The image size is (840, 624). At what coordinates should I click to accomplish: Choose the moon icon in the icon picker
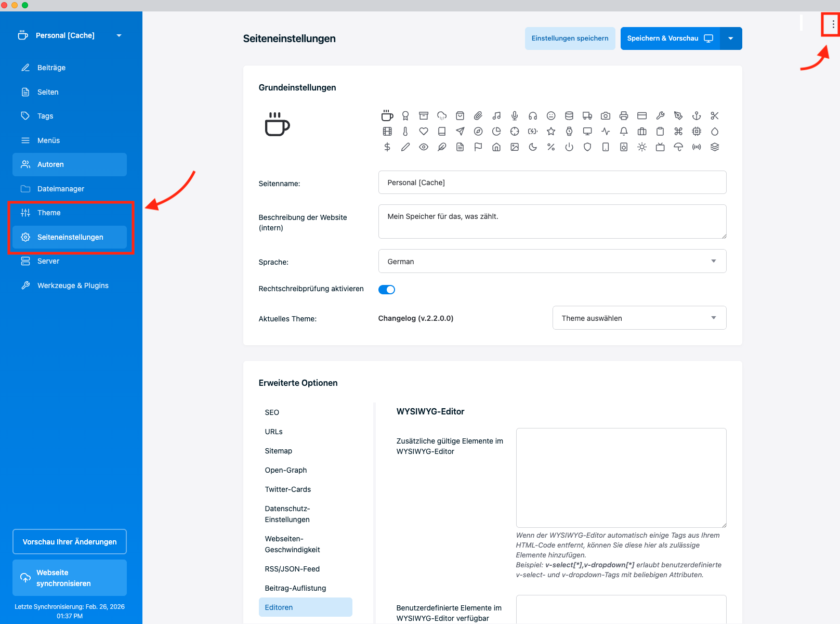pyautogui.click(x=533, y=147)
